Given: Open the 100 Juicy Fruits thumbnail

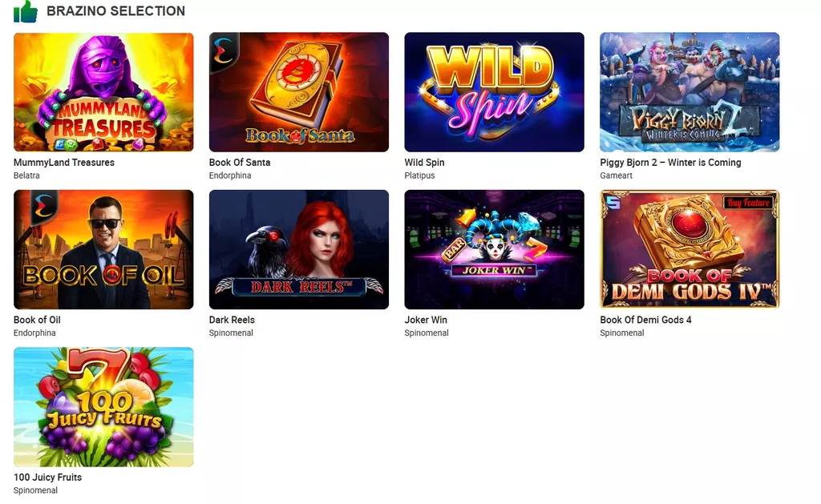Looking at the screenshot, I should coord(103,407).
